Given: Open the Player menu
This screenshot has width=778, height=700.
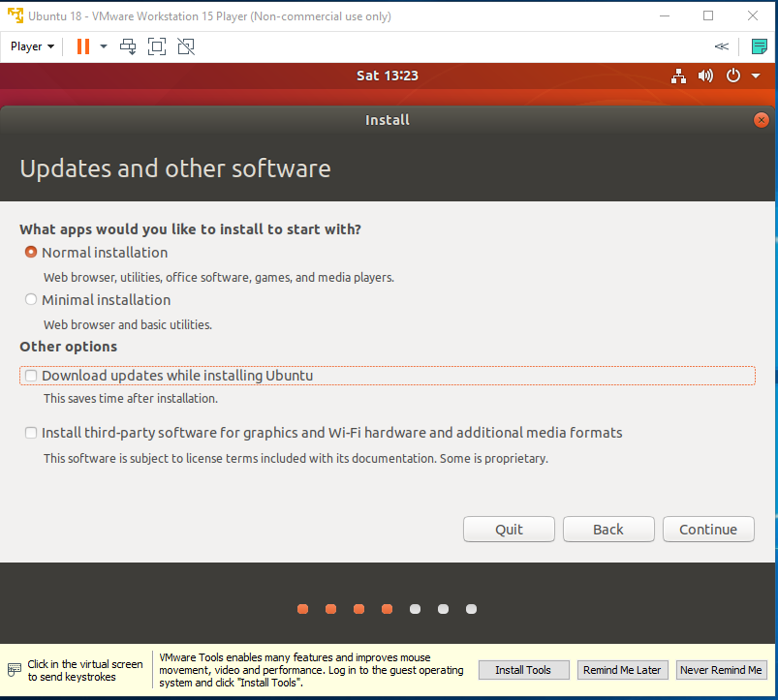Looking at the screenshot, I should point(32,46).
